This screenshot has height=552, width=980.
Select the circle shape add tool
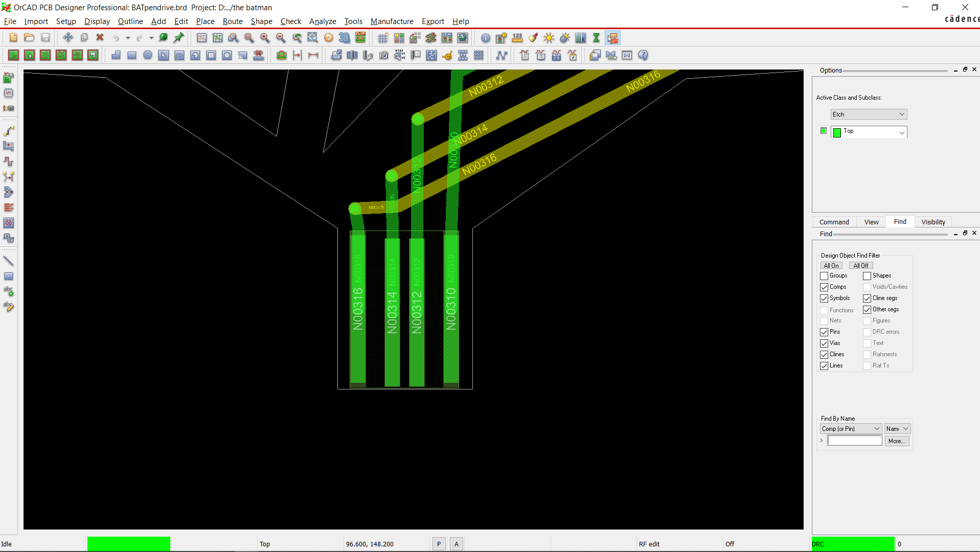pyautogui.click(x=148, y=55)
